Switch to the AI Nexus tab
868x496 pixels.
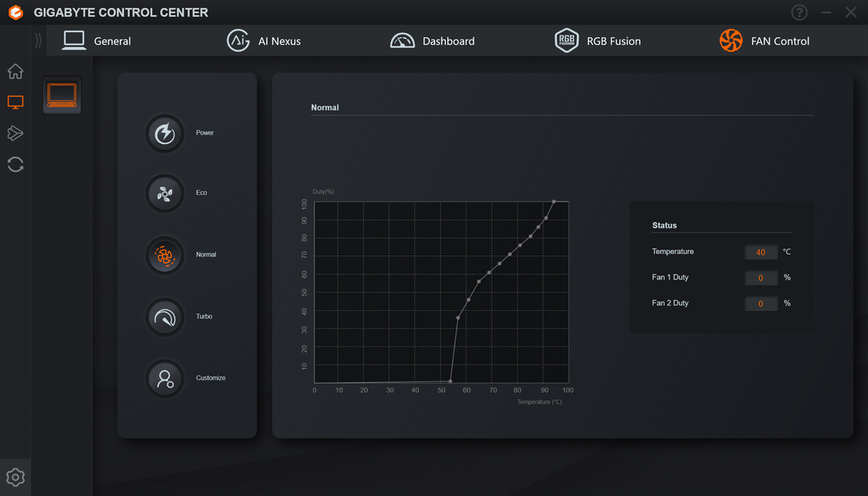pos(264,41)
